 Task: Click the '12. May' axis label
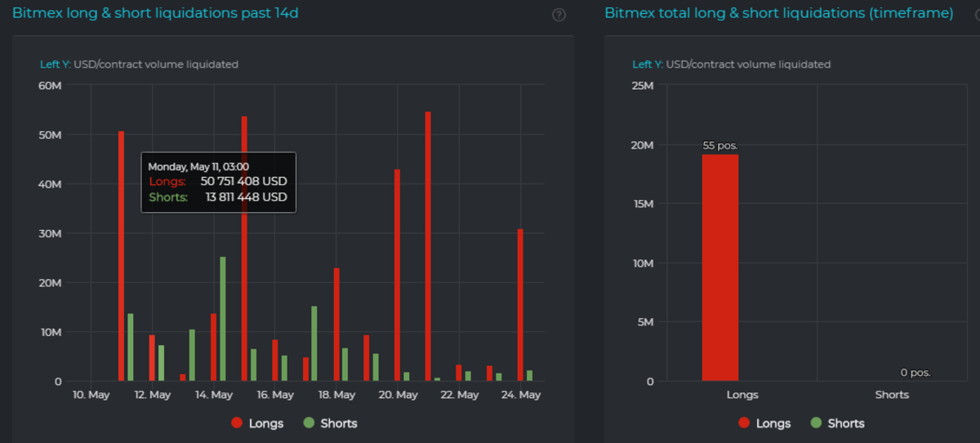point(152,395)
